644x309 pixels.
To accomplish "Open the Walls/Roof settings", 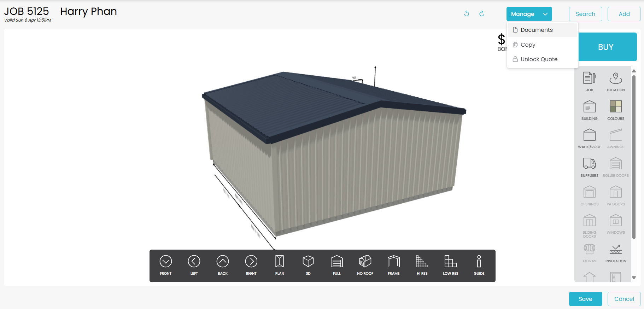I will (x=589, y=138).
